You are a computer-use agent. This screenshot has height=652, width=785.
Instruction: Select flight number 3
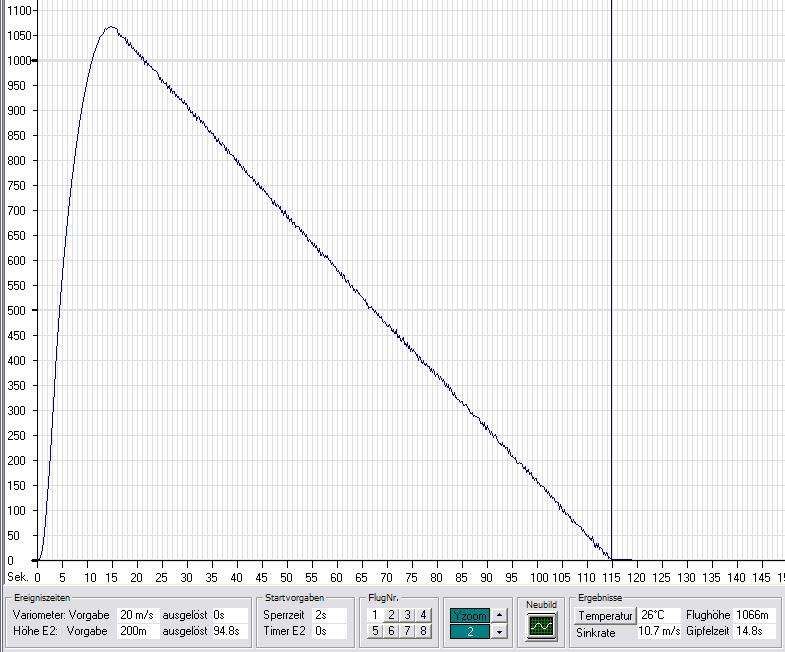tap(407, 614)
